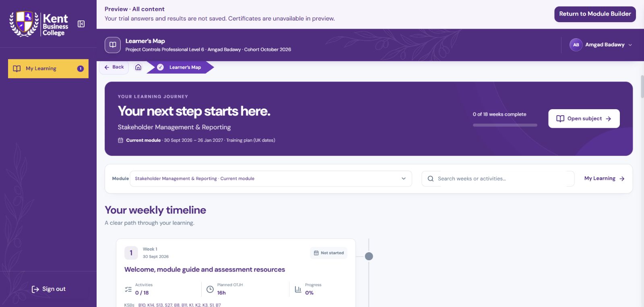Click the search magnifier icon
The width and height of the screenshot is (644, 307).
[430, 178]
